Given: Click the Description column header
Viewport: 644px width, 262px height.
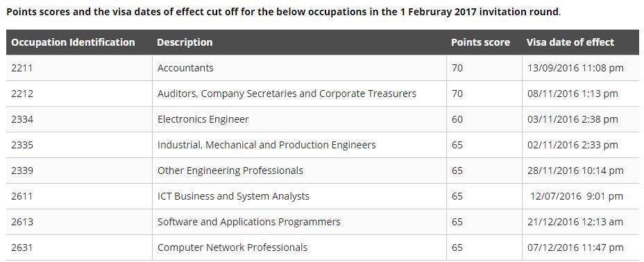Looking at the screenshot, I should pos(185,42).
